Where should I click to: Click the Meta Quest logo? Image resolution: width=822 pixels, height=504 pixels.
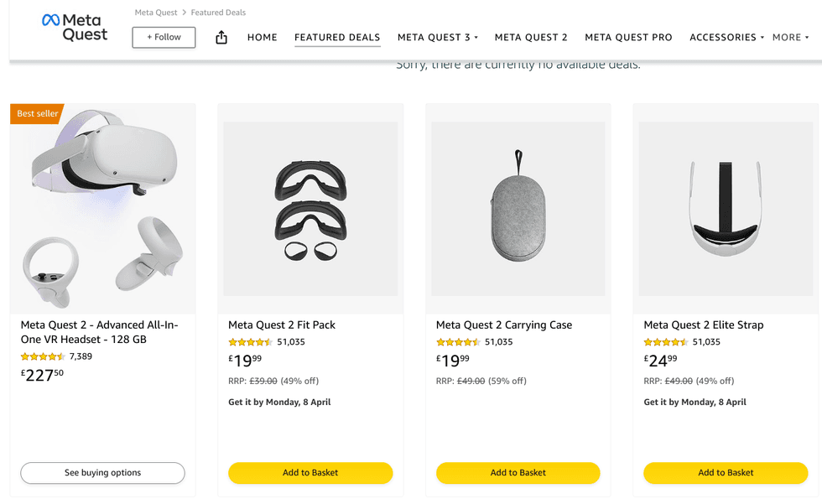75,28
